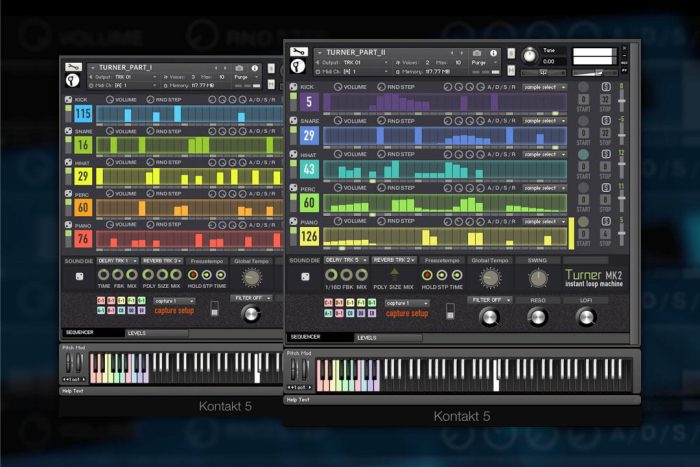The height and width of the screenshot is (467, 700).
Task: Open the DELAY TRK 5 dropdown
Action: click(x=346, y=260)
